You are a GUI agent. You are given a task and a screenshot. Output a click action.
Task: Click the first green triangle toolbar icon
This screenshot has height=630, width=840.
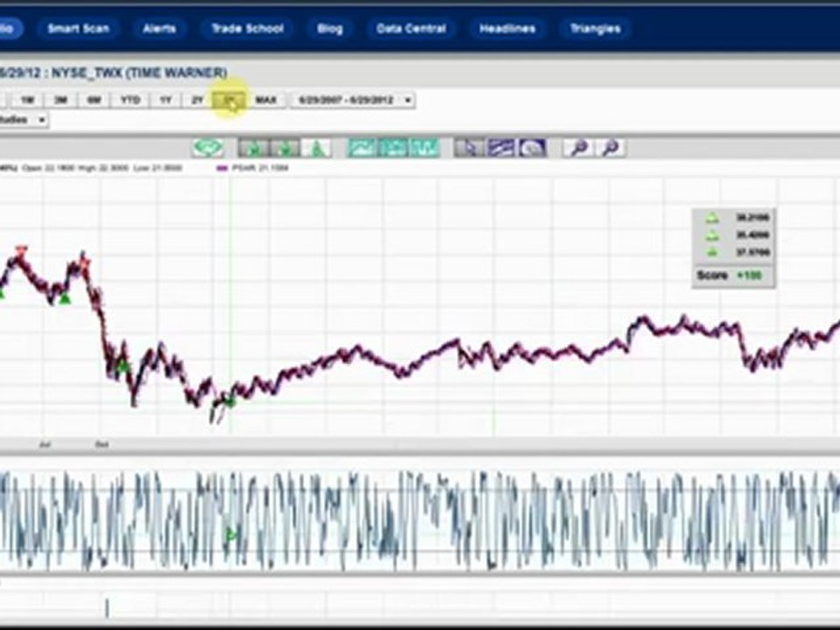point(254,148)
